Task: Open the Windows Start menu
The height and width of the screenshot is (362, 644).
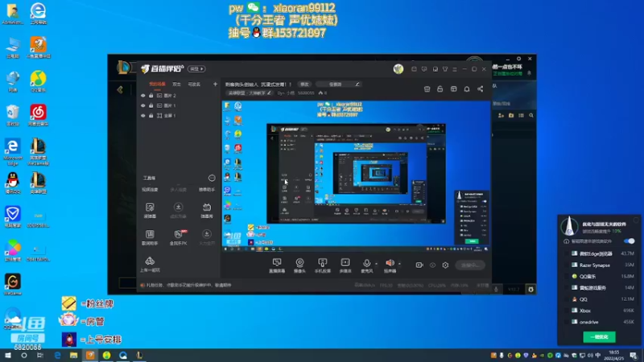Action: pyautogui.click(x=7, y=356)
